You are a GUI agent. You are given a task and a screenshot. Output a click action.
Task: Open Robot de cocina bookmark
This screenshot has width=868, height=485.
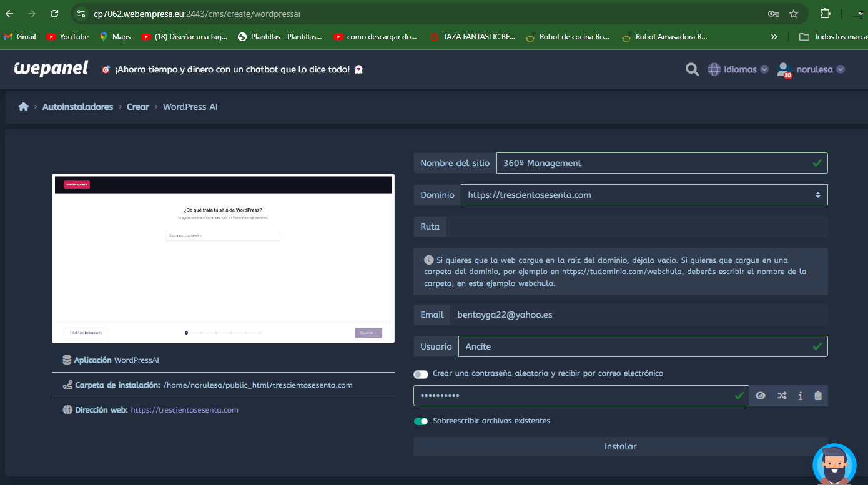[x=568, y=37]
